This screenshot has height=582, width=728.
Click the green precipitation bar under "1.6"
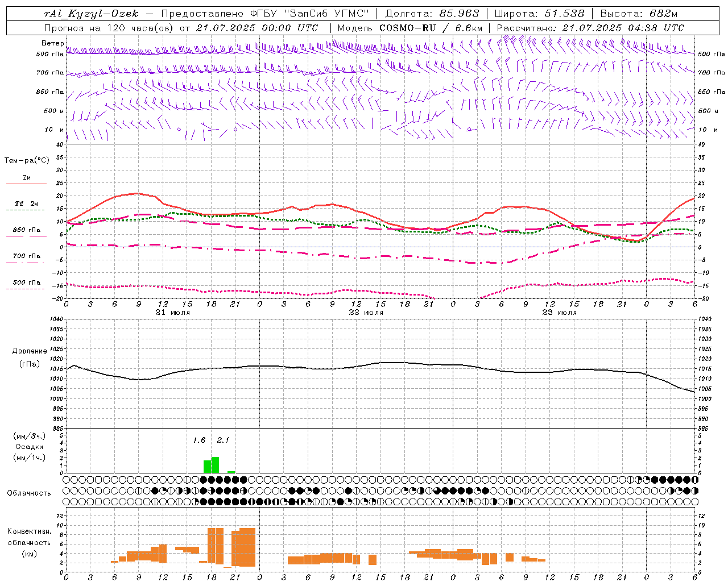(x=207, y=467)
